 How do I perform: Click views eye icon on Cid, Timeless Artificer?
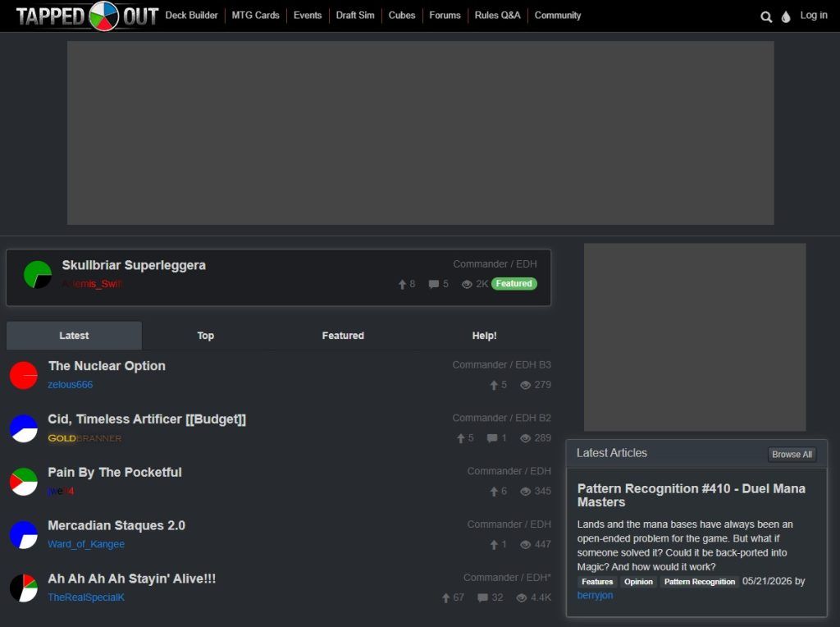[525, 438]
